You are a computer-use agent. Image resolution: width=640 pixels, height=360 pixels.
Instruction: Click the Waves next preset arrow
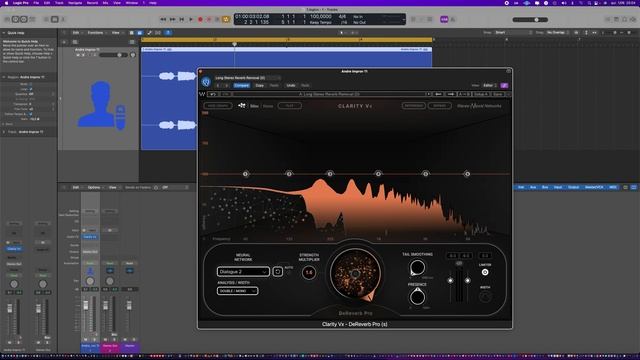point(451,94)
